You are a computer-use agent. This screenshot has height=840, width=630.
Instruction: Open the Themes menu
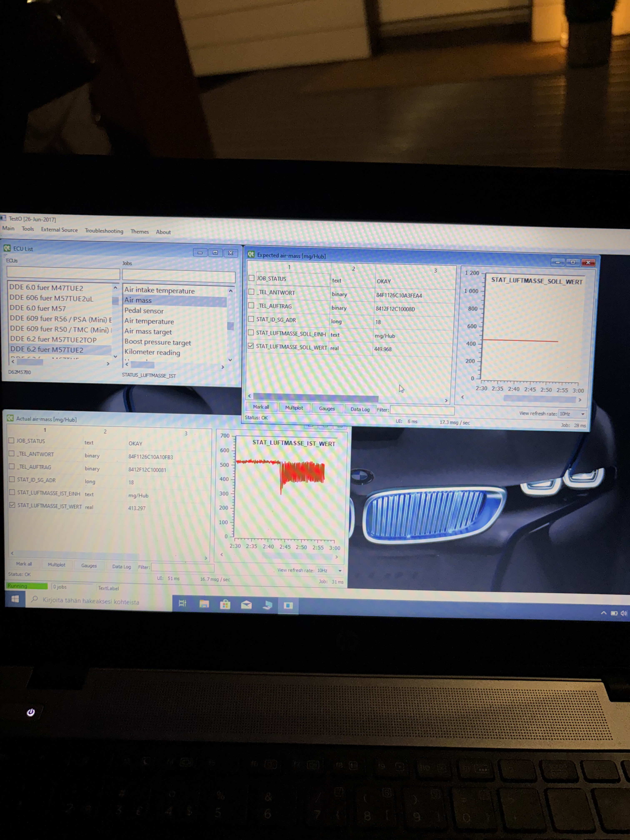tap(139, 232)
